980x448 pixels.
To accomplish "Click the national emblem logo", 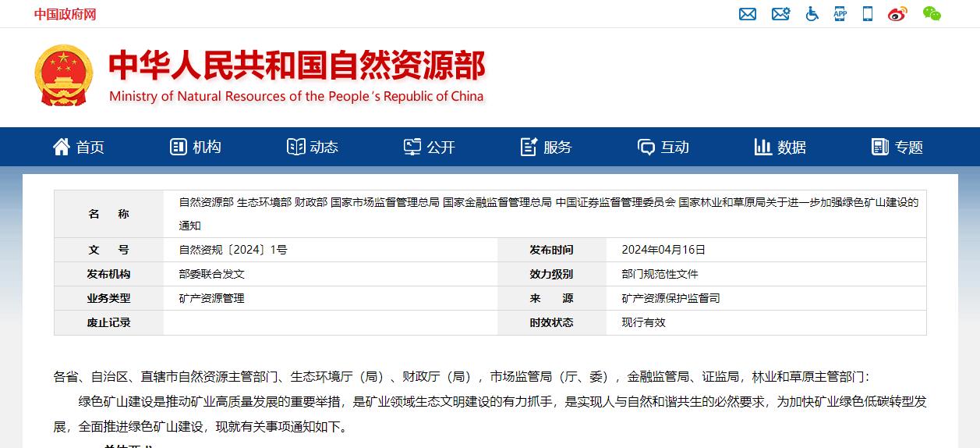I will (x=63, y=76).
